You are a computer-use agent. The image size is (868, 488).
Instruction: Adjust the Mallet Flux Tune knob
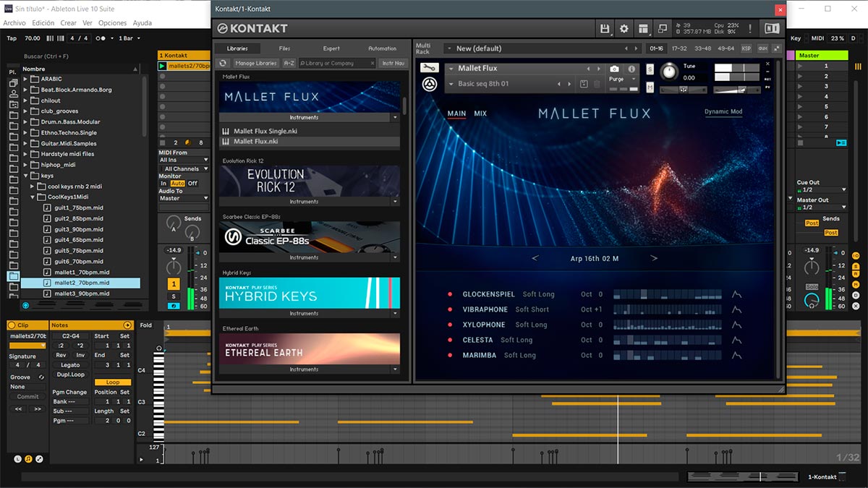[x=669, y=71]
